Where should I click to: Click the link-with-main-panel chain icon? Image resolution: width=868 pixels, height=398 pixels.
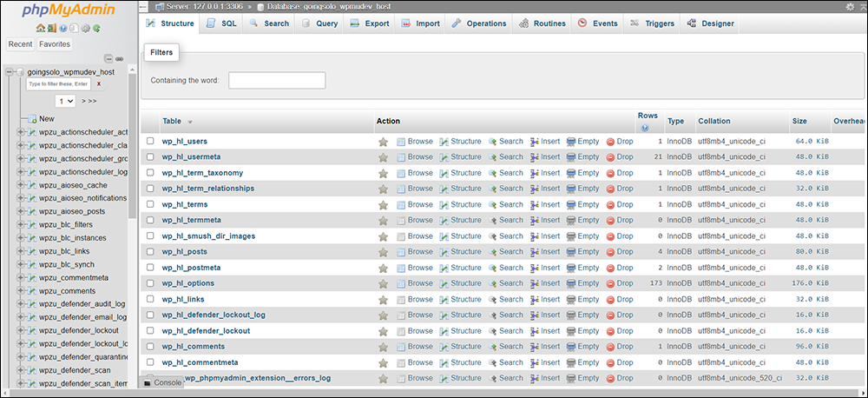coord(119,59)
